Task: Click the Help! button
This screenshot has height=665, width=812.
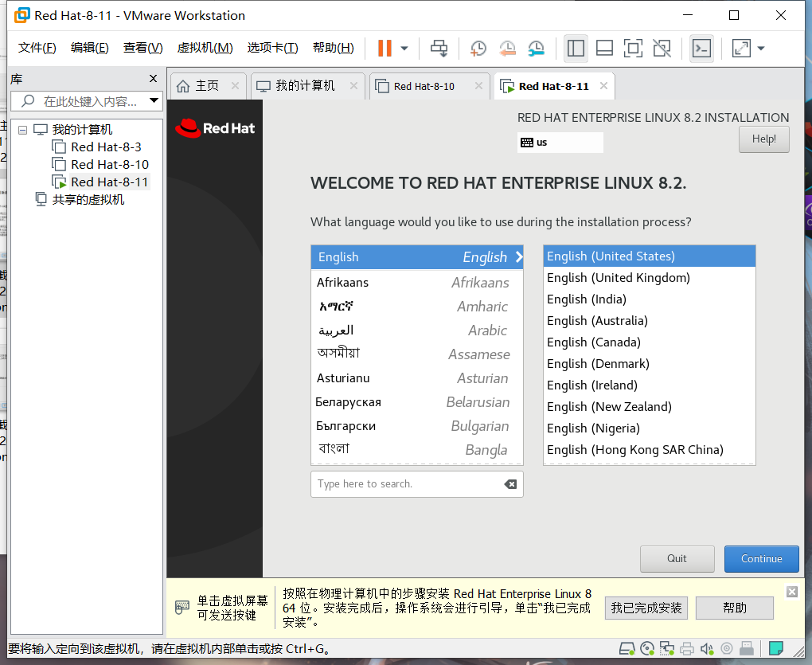Action: [764, 139]
